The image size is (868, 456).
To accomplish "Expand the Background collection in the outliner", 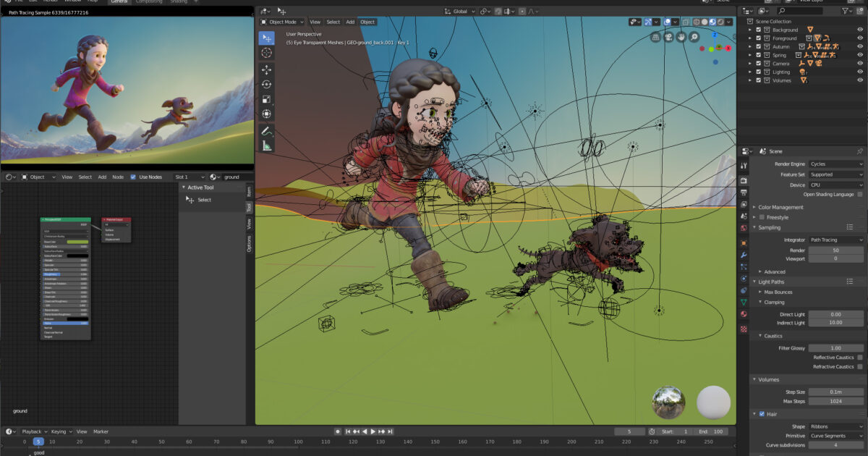I will (x=750, y=29).
